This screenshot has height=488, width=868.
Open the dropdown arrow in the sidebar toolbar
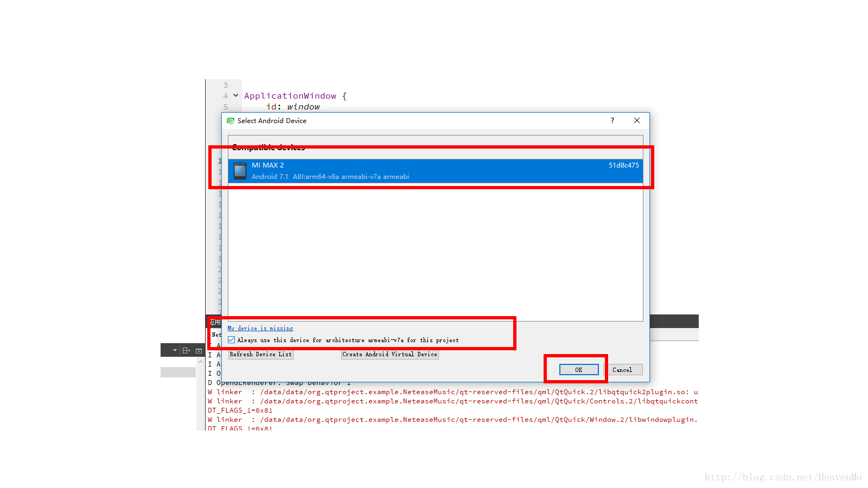175,350
